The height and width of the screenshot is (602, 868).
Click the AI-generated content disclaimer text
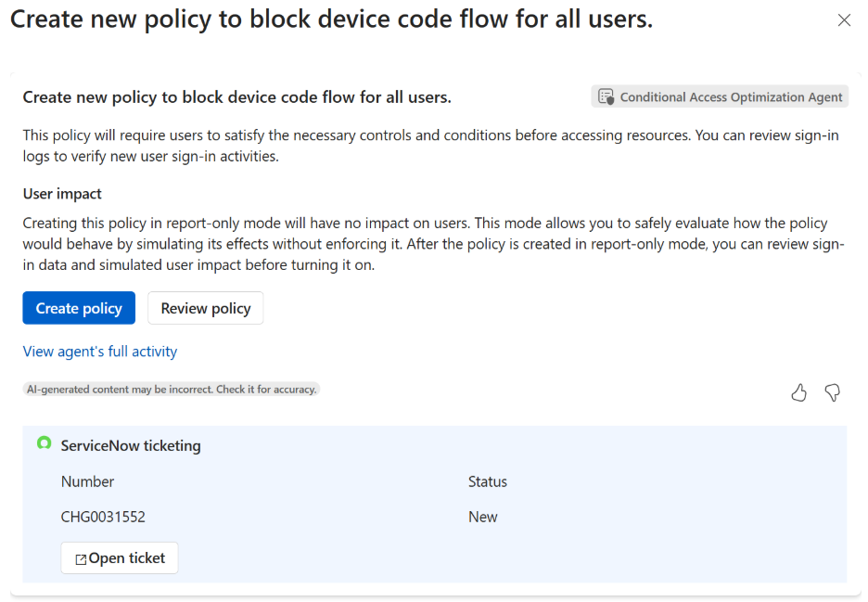[171, 390]
